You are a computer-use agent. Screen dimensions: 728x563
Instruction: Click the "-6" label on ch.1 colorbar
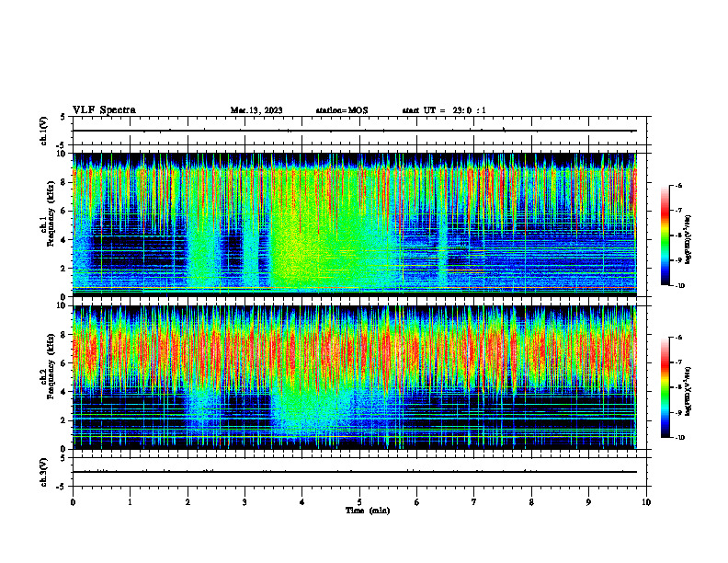coord(678,185)
